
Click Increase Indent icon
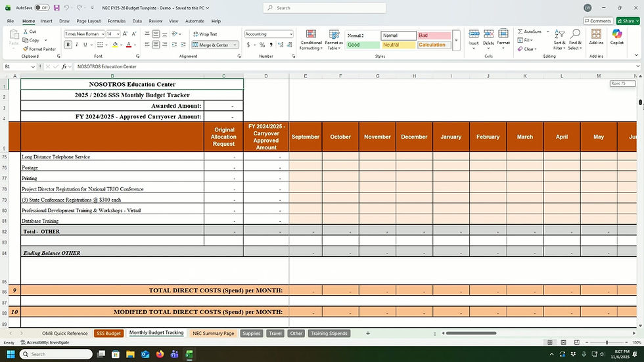point(183,45)
